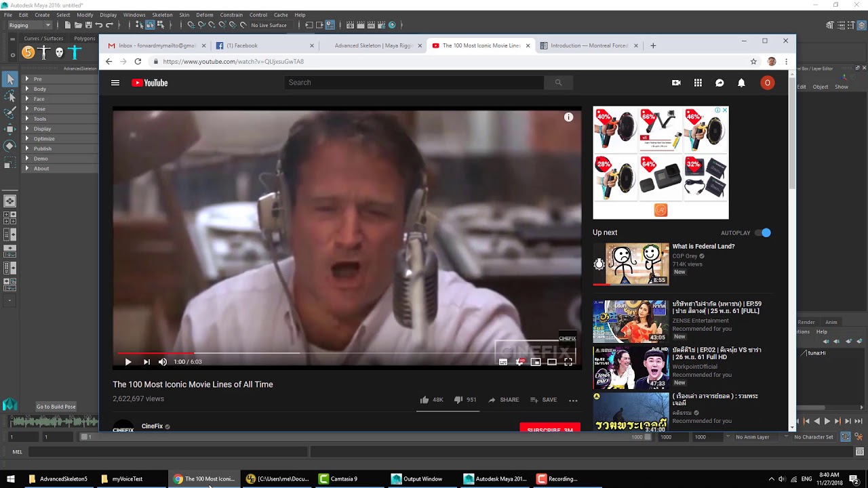Screen dimensions: 868x488
Task: Switch to Advanced Skeleton browser tab
Action: 374,46
